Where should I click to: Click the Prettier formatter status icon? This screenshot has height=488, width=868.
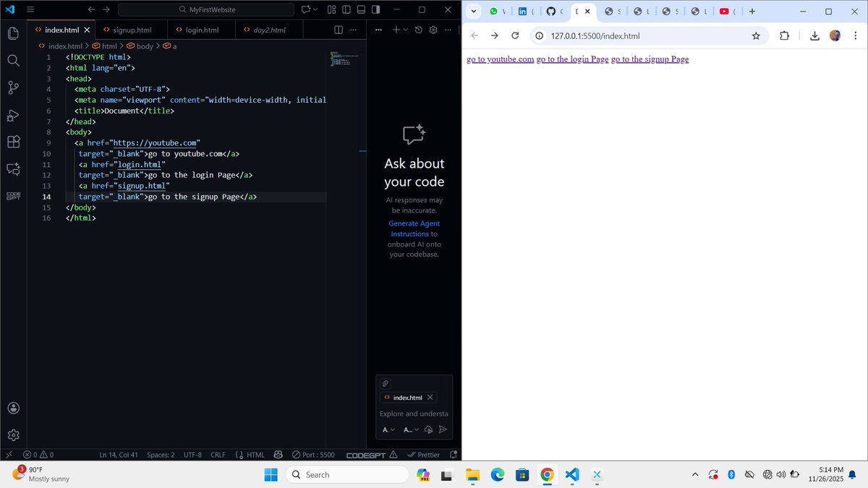(x=424, y=455)
